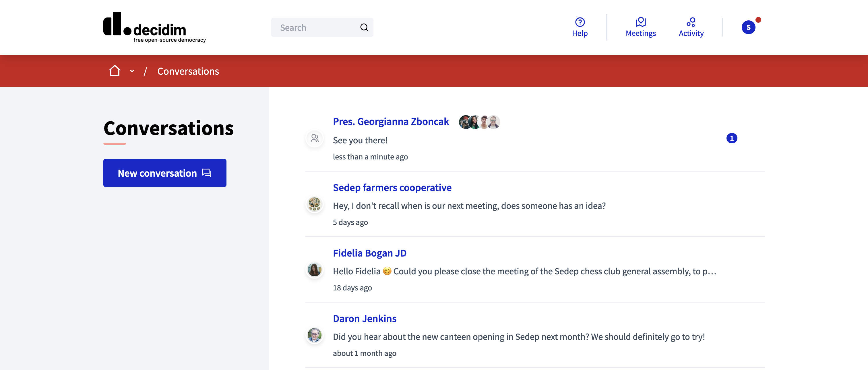The height and width of the screenshot is (370, 868).
Task: Open the Help section via its question-mark icon
Action: coord(580,22)
